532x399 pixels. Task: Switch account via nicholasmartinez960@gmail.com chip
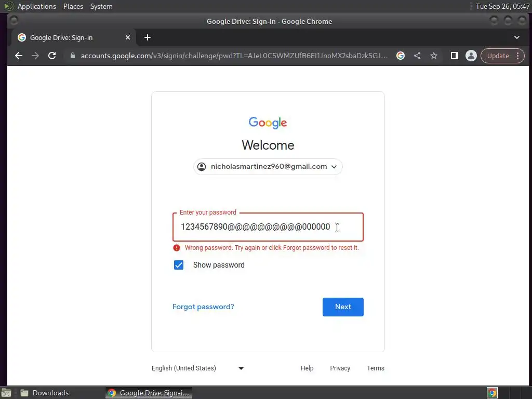tap(268, 167)
